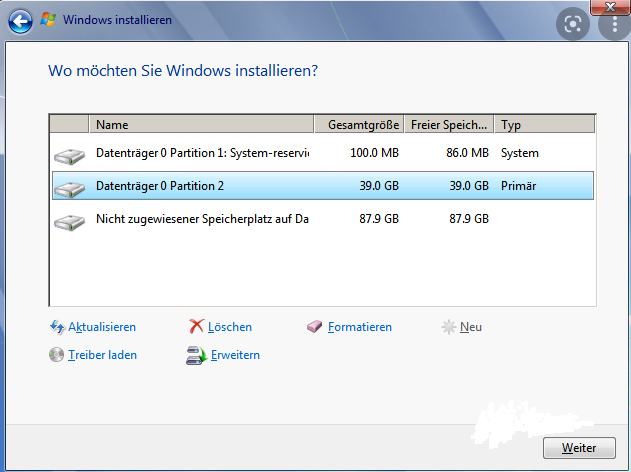Click the Formatieren eraser icon
Viewport: 631px width, 472px height.
click(315, 327)
